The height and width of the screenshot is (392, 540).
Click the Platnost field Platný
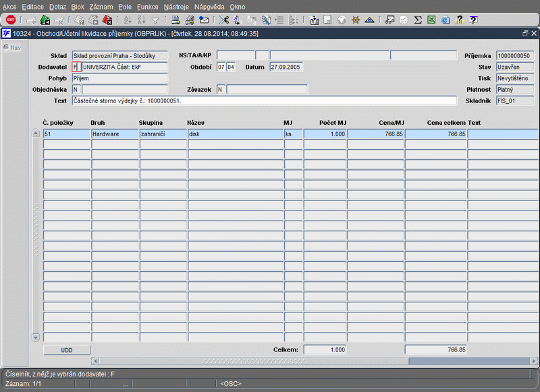click(515, 90)
